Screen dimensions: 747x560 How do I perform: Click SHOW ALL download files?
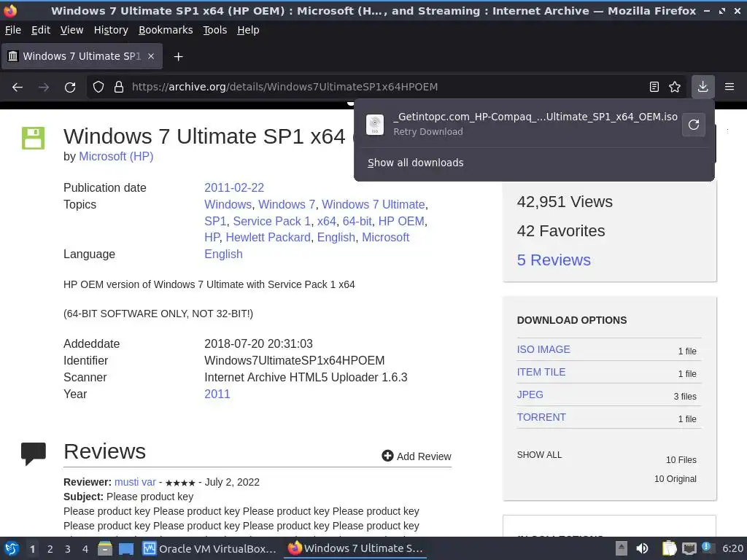539,455
